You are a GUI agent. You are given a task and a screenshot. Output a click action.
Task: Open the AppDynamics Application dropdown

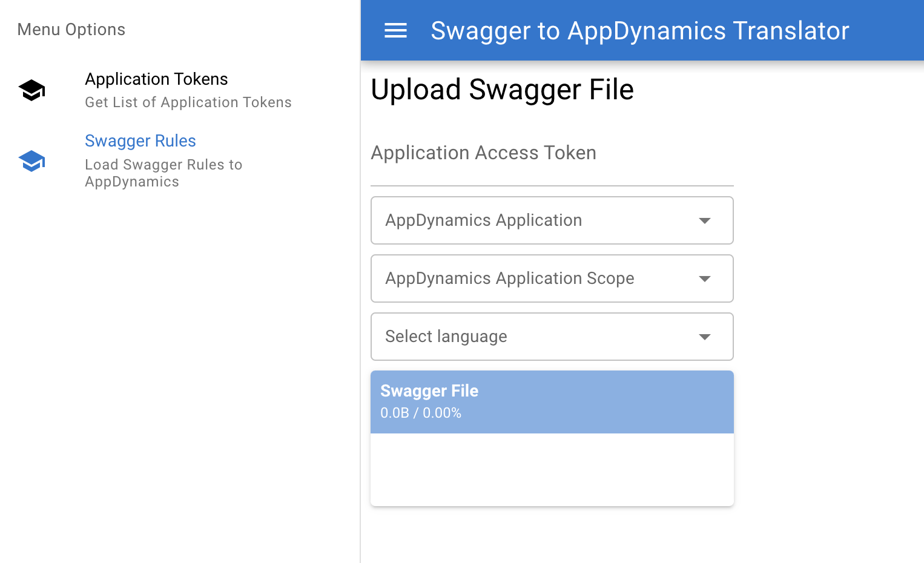point(552,220)
